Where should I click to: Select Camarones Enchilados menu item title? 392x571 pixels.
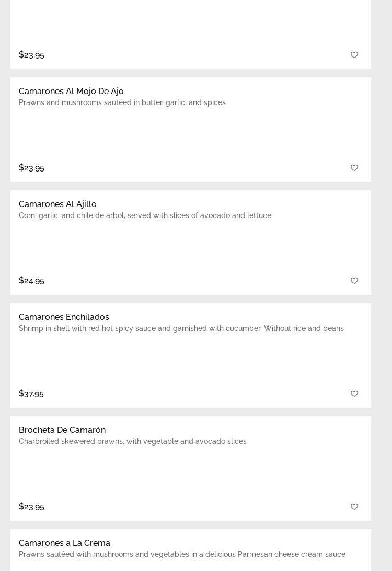[64, 317]
